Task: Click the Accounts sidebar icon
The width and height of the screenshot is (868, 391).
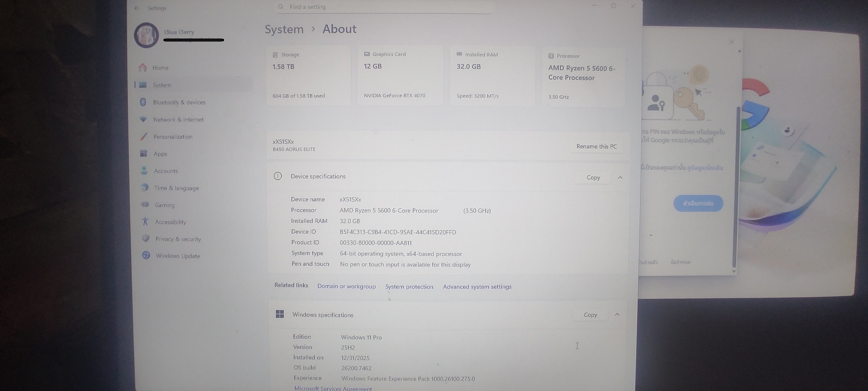Action: pos(144,170)
